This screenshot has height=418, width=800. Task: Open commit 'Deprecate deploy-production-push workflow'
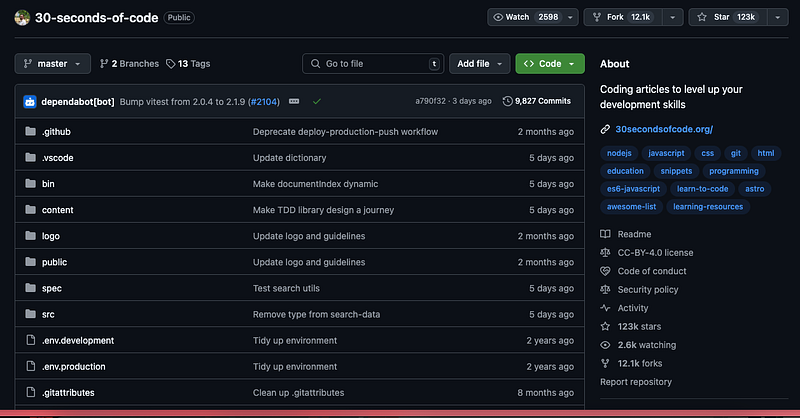click(345, 132)
